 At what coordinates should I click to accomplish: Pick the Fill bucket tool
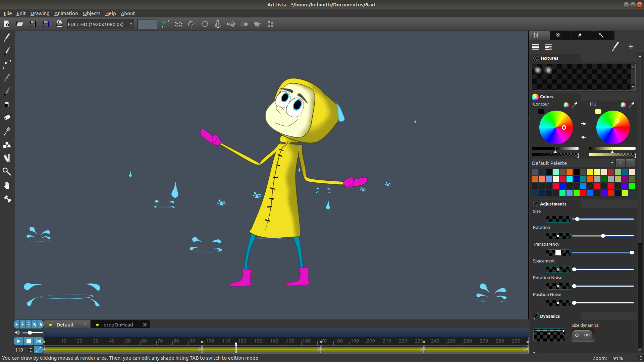point(7,117)
